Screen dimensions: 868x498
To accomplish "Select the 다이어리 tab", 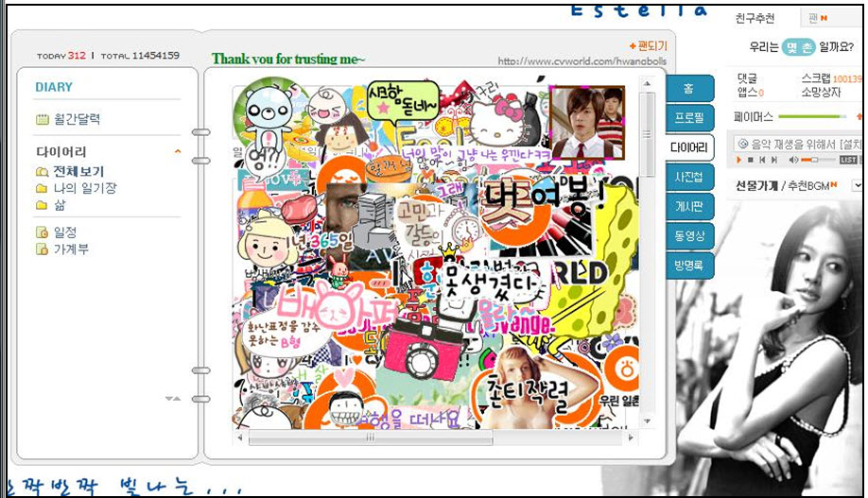I will click(x=688, y=147).
